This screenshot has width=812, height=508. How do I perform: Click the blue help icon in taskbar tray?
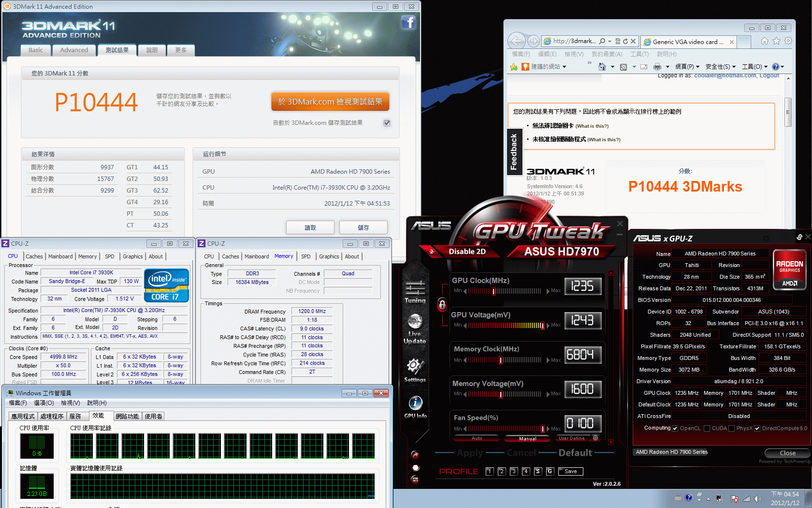688,498
